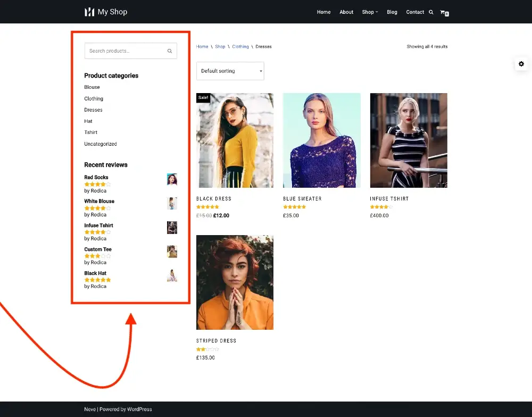
Task: Open the Dresses category link
Action: pyautogui.click(x=94, y=110)
